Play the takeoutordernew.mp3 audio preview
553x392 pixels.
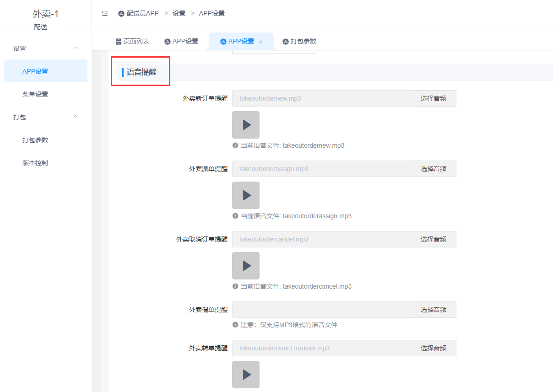point(246,125)
